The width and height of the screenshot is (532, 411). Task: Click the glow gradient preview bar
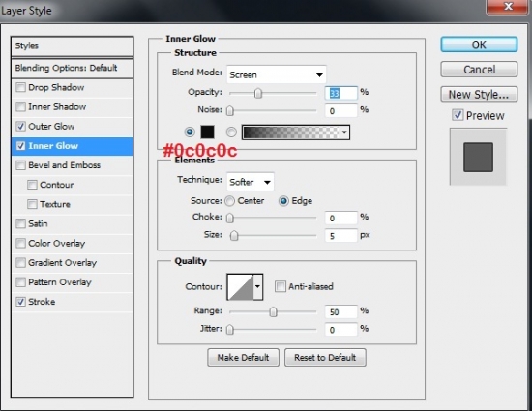point(291,132)
